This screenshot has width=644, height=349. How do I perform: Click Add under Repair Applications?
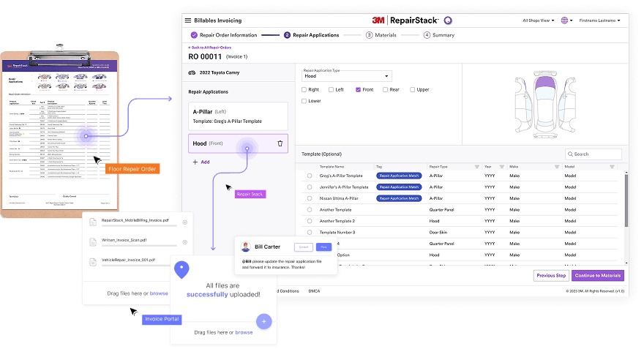coord(205,162)
